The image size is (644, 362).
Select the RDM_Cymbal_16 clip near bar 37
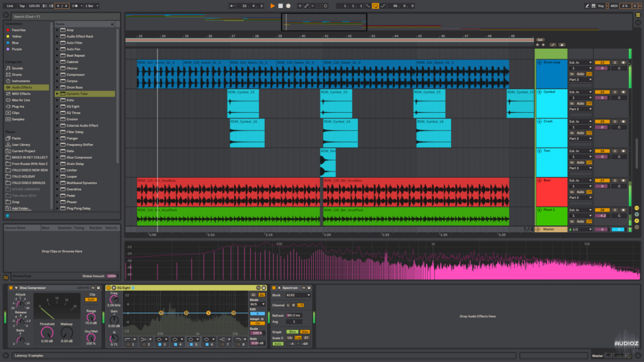tap(247, 133)
